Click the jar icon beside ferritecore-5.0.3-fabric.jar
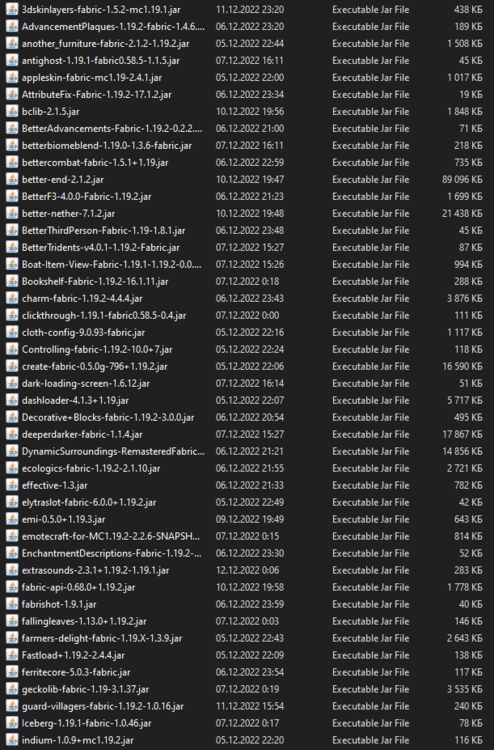494x750 pixels. point(12,672)
